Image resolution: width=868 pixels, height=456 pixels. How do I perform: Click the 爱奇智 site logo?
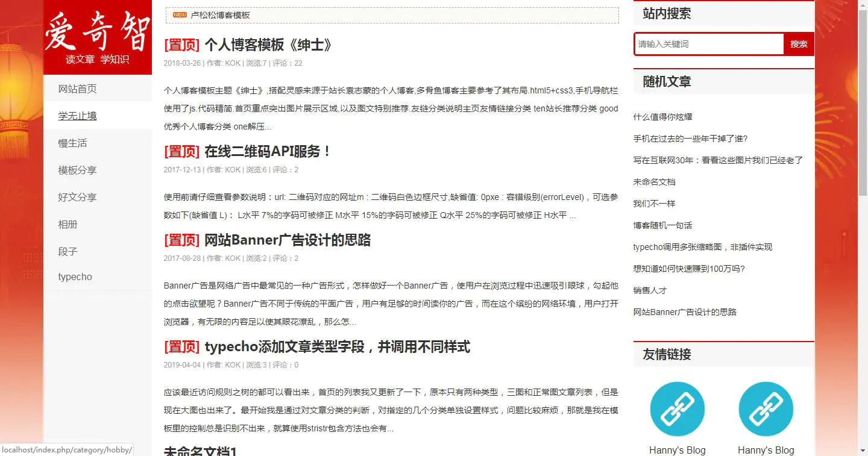[96, 36]
